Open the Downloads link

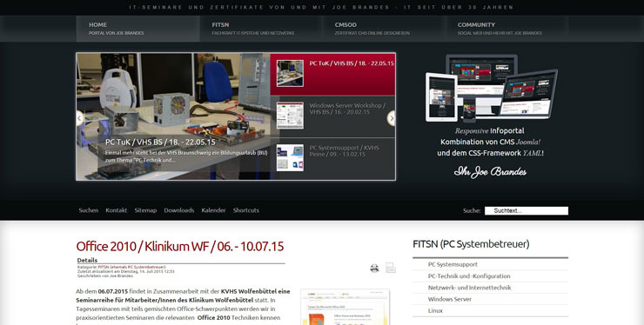[179, 210]
